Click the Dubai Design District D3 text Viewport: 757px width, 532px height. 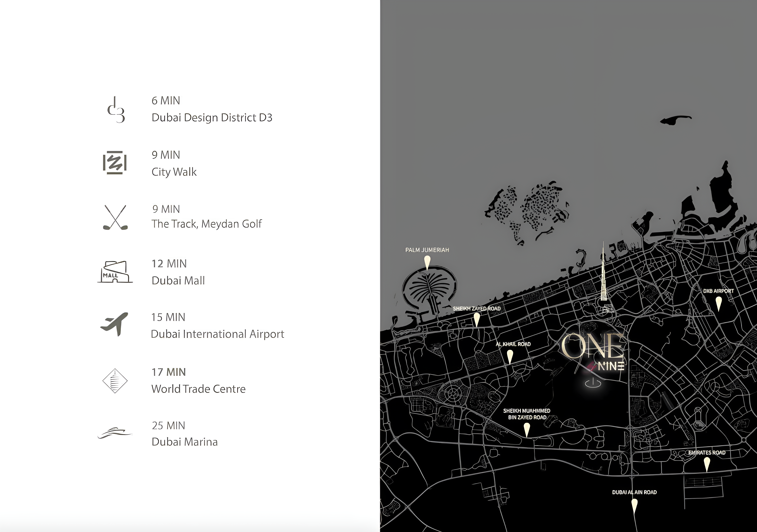(212, 118)
